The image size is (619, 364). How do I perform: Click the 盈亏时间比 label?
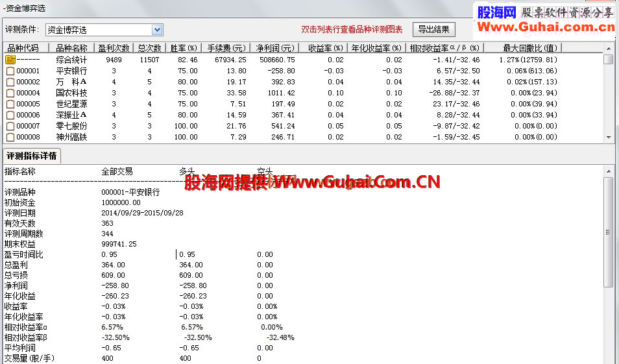(x=24, y=254)
